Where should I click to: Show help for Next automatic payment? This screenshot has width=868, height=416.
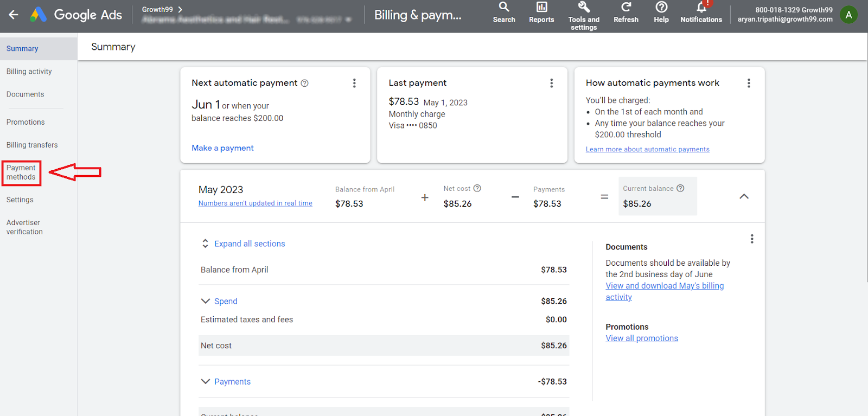[x=305, y=83]
